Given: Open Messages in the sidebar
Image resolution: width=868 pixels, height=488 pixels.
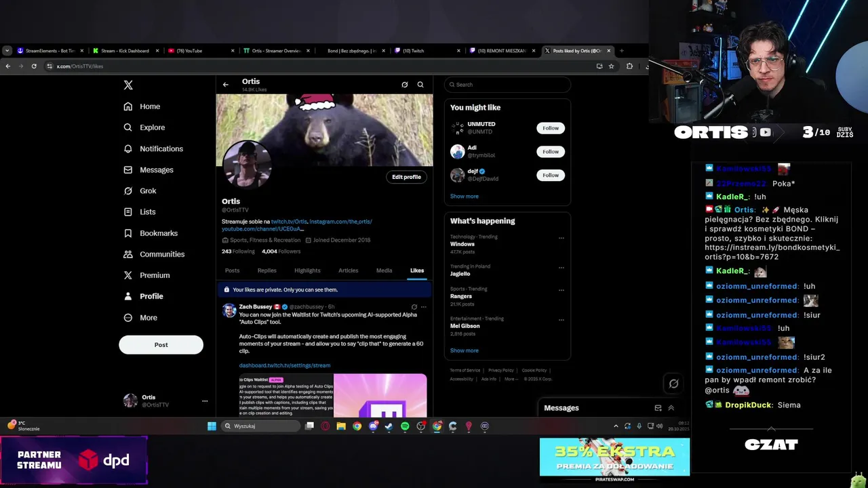Looking at the screenshot, I should (x=148, y=169).
